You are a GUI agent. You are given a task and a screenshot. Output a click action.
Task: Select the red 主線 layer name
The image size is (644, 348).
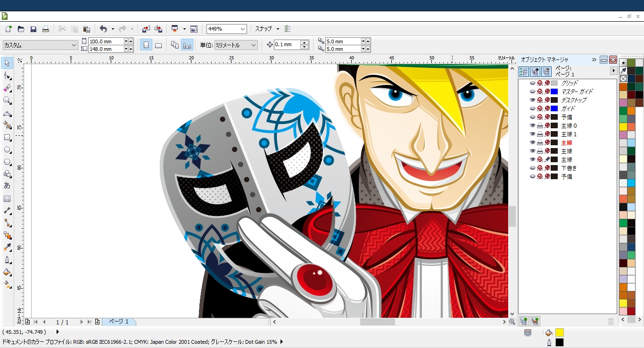point(567,142)
